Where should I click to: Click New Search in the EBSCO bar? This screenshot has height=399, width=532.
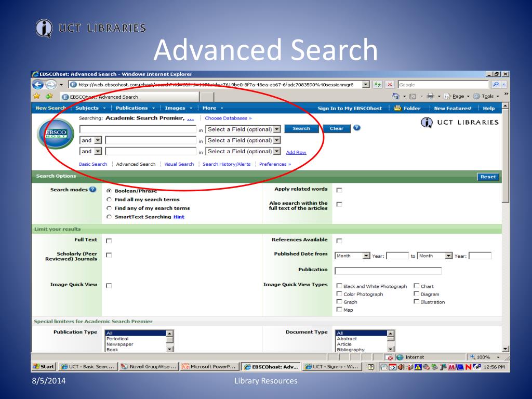[x=50, y=108]
